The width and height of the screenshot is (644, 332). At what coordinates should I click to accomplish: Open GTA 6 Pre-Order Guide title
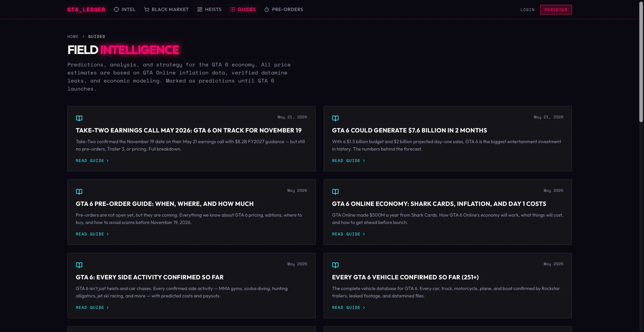[165, 204]
